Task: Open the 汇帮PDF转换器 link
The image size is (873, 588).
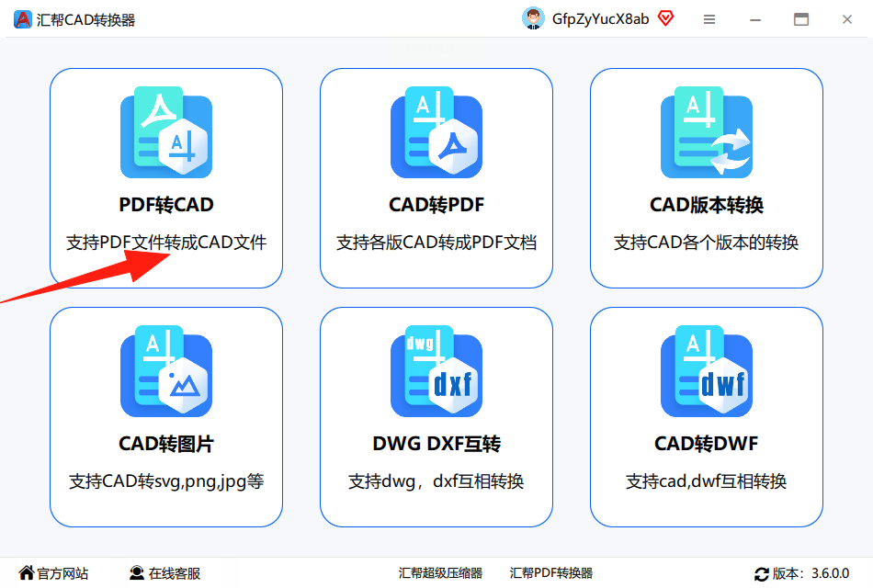Action: tap(551, 573)
